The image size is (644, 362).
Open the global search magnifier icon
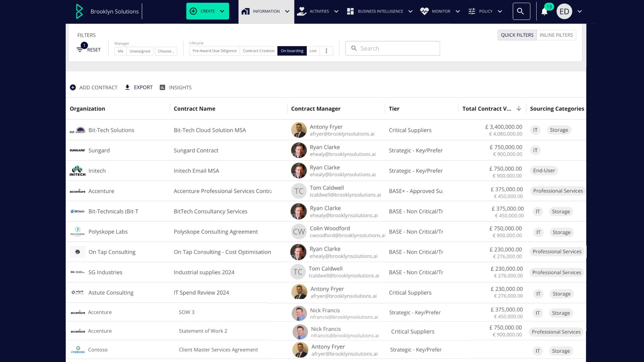521,11
